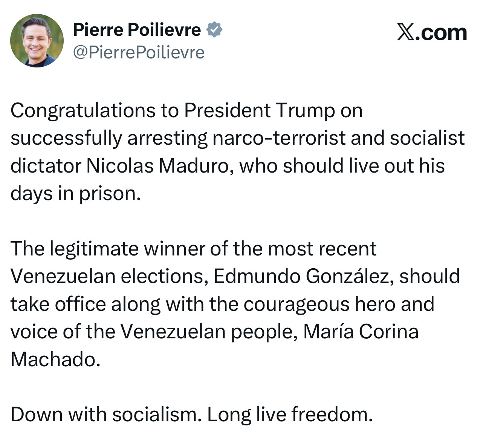The height and width of the screenshot is (448, 486).
Task: Click the name "María Corina" in the tweet
Action: (361, 332)
